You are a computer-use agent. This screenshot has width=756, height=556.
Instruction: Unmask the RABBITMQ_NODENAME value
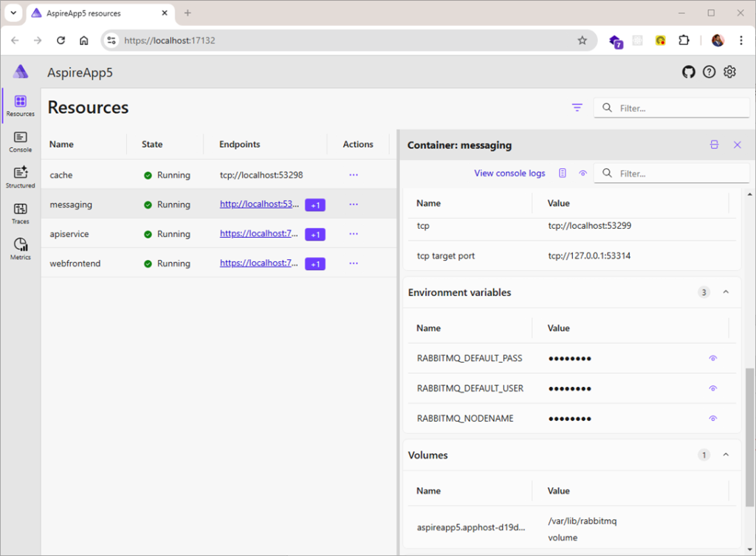[712, 419]
